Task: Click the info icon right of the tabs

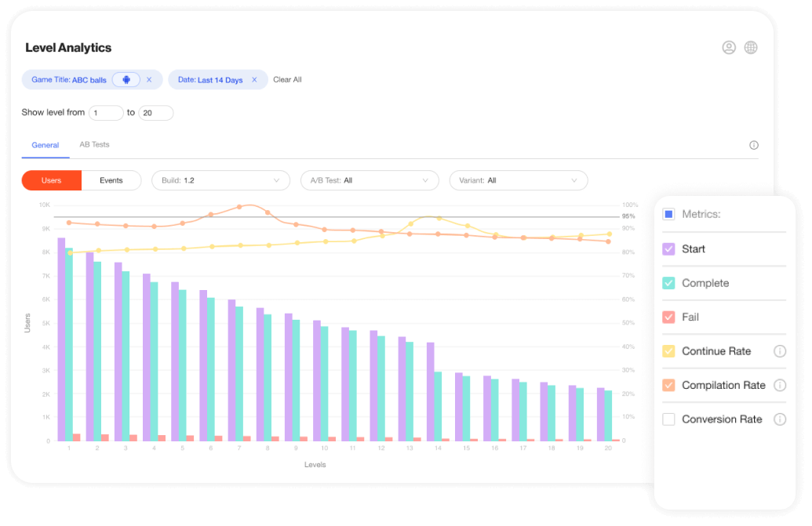Action: [x=754, y=145]
